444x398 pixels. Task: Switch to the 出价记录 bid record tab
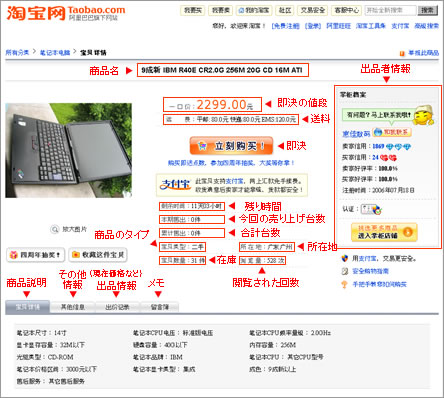pyautogui.click(x=118, y=307)
